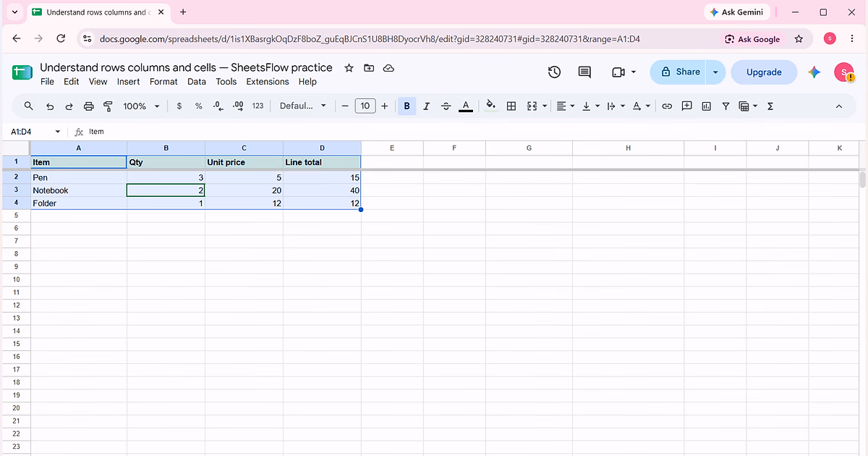Collapse the menus with chevron
The width and height of the screenshot is (868, 456).
(839, 106)
